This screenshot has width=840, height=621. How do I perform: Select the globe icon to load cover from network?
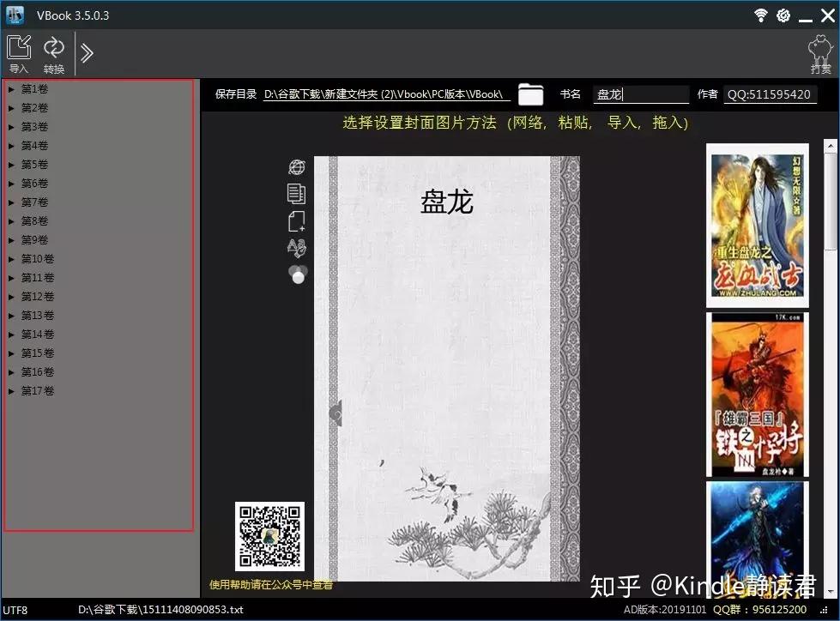click(x=296, y=166)
